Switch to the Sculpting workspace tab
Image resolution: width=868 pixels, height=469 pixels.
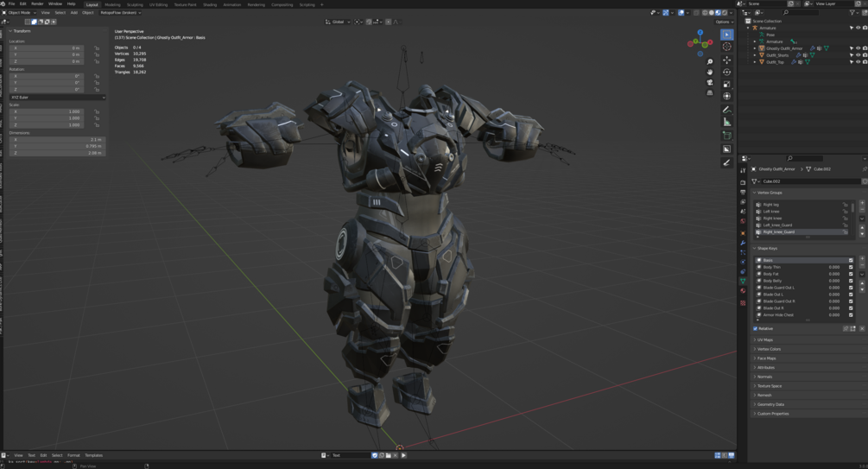coord(135,4)
